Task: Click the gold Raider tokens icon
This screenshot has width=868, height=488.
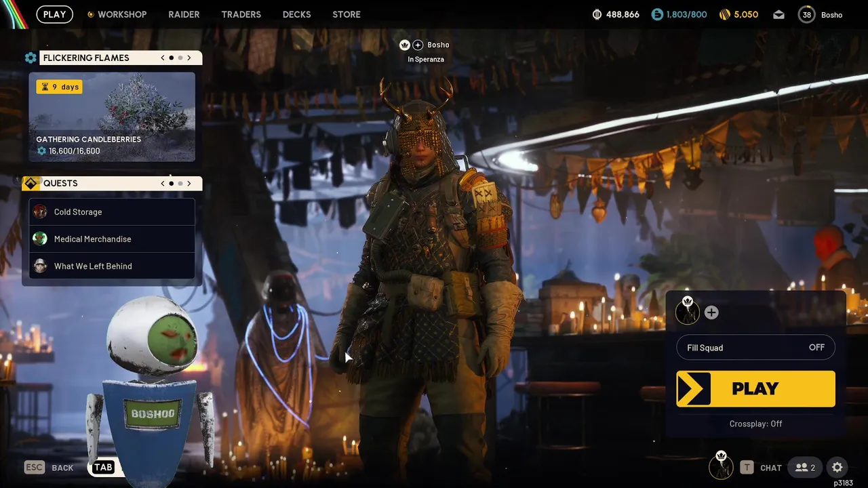Action: [724, 14]
